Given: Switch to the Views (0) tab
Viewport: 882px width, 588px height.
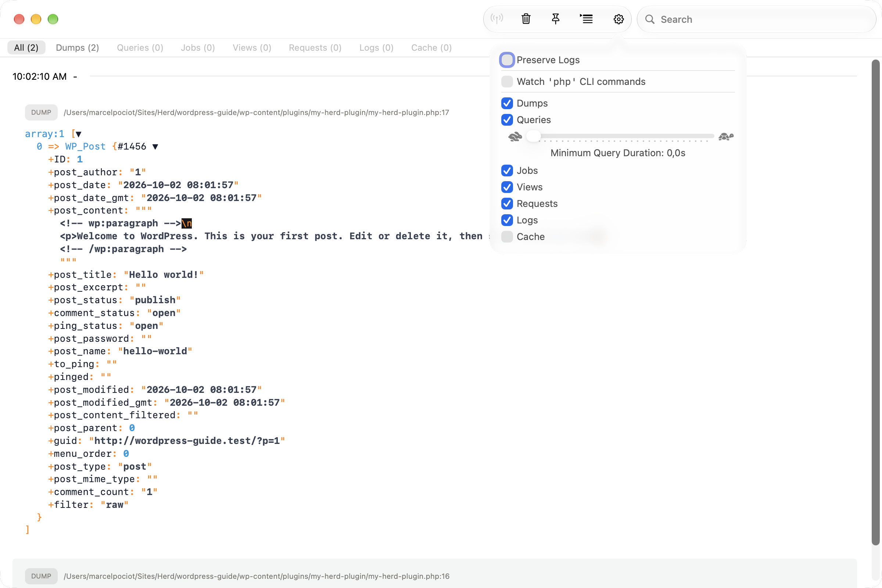Looking at the screenshot, I should (252, 48).
